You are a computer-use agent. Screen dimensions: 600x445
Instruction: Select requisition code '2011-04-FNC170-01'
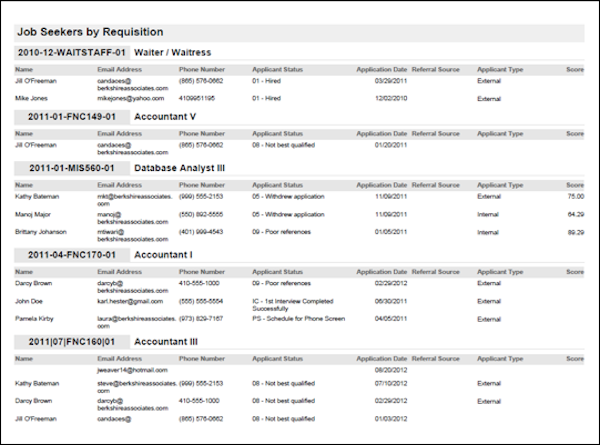click(72, 255)
